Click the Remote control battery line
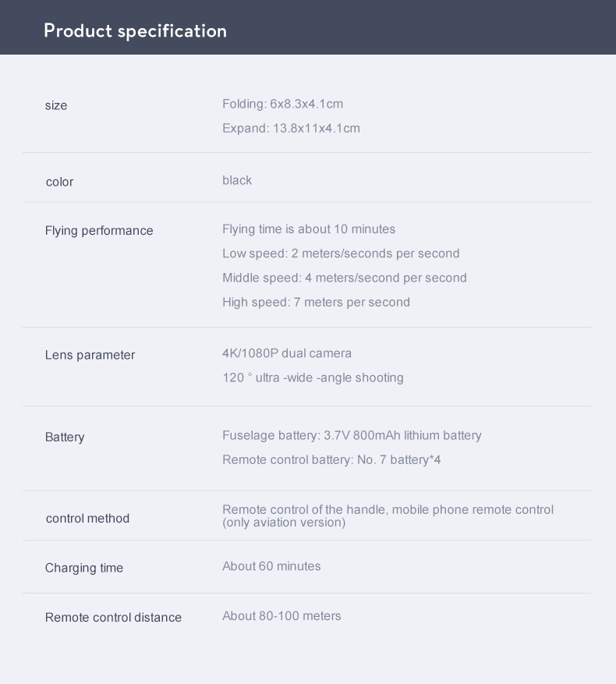The width and height of the screenshot is (616, 684). click(331, 459)
